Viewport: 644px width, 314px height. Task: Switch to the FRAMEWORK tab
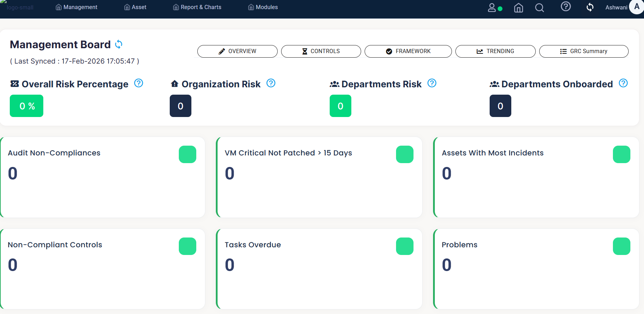tap(408, 51)
